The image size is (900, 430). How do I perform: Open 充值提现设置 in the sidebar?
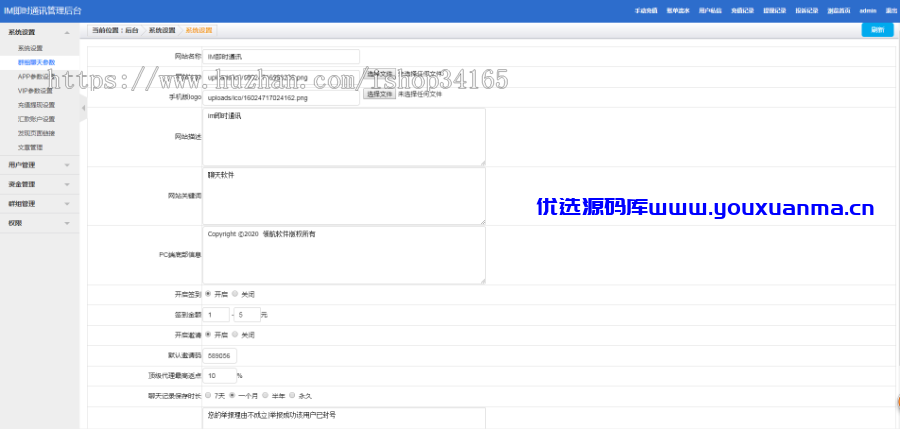click(x=36, y=105)
